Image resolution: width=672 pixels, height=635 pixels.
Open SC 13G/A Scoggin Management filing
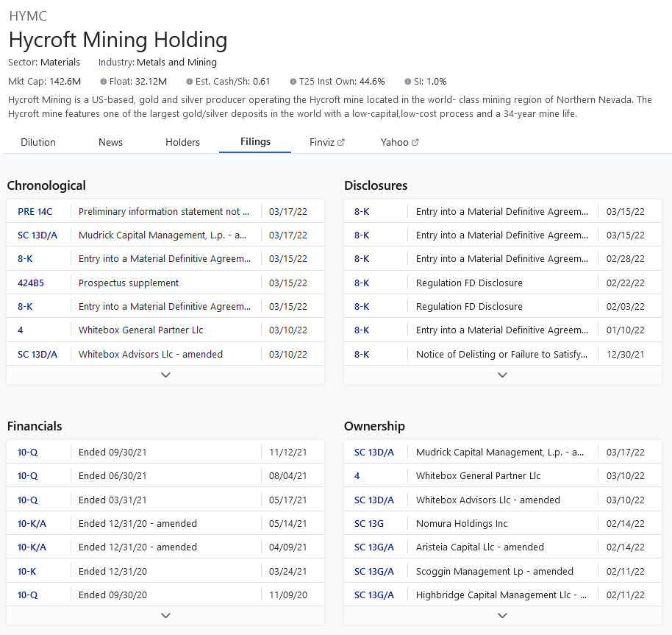click(x=374, y=572)
